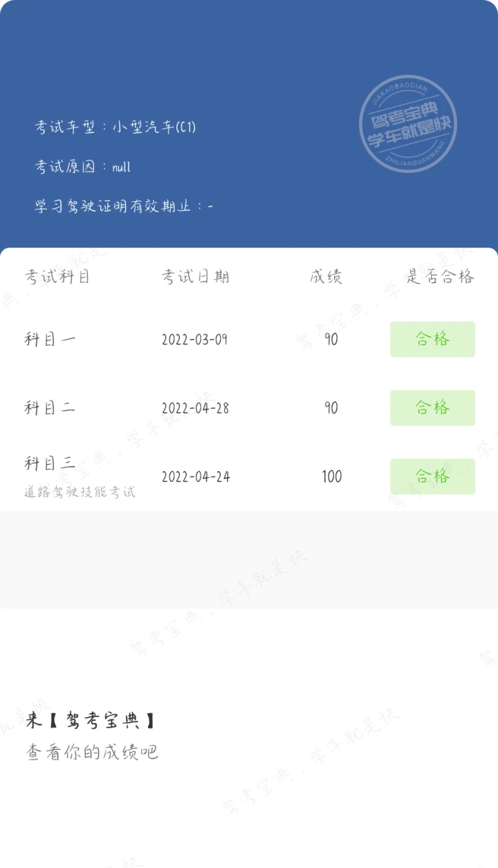The image size is (498, 868).
Task: Select the 科目三 row label
Action: click(x=50, y=463)
